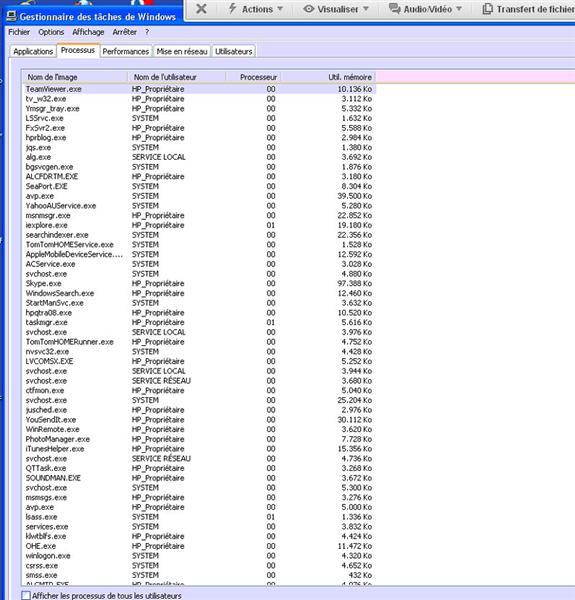
Task: Select the taskmgr.exe process
Action: click(199, 322)
